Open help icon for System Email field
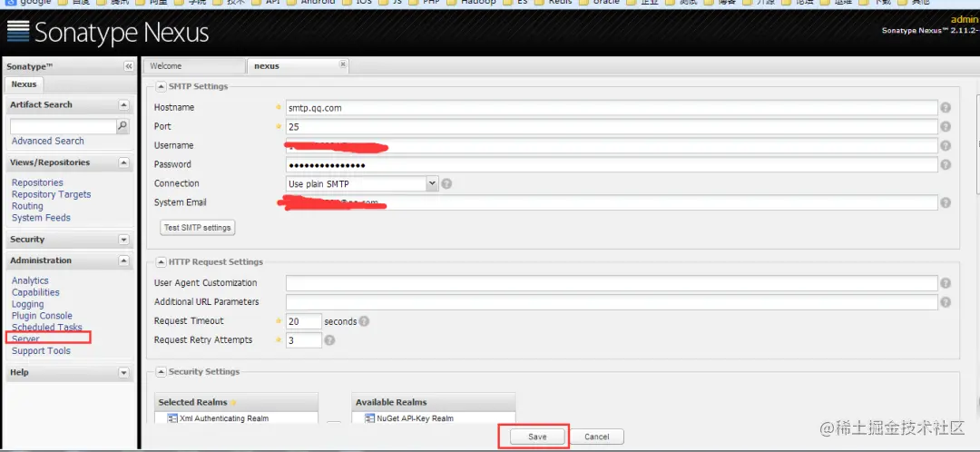The width and height of the screenshot is (980, 452). (946, 203)
